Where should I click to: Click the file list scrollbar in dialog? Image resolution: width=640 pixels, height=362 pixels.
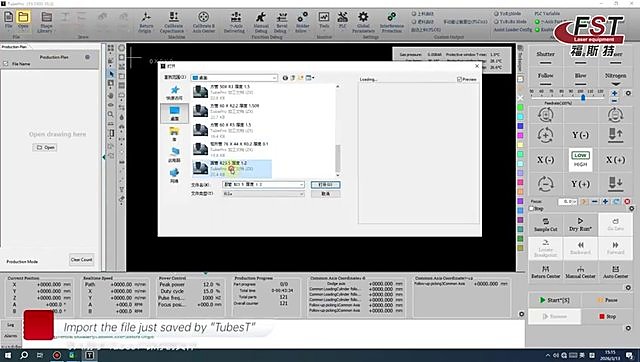[338, 157]
